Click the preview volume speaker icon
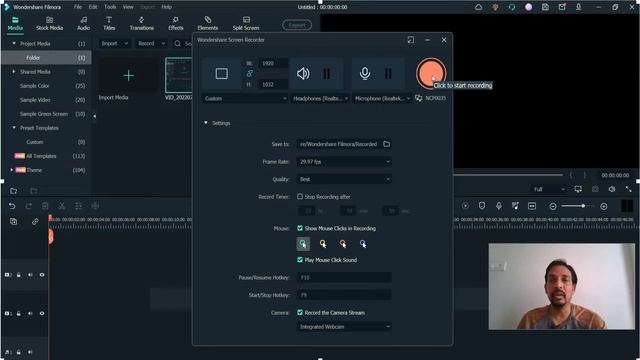Viewport: 640px width, 360px height. (611, 189)
